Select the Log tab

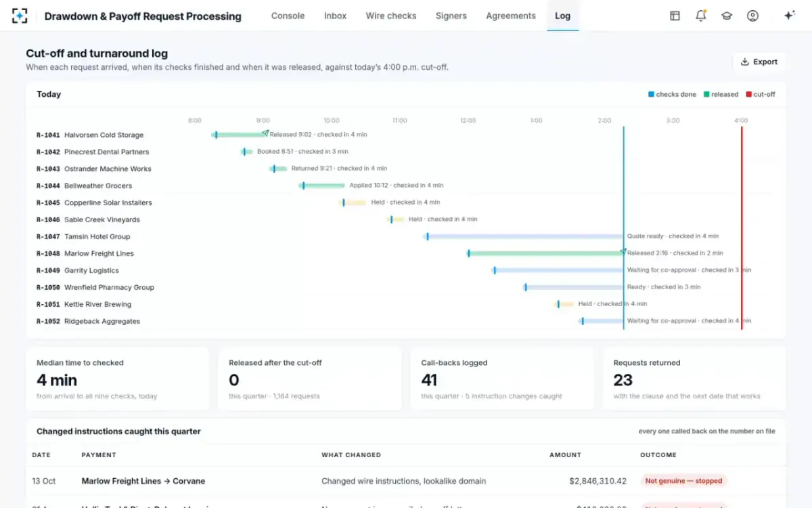(x=562, y=16)
